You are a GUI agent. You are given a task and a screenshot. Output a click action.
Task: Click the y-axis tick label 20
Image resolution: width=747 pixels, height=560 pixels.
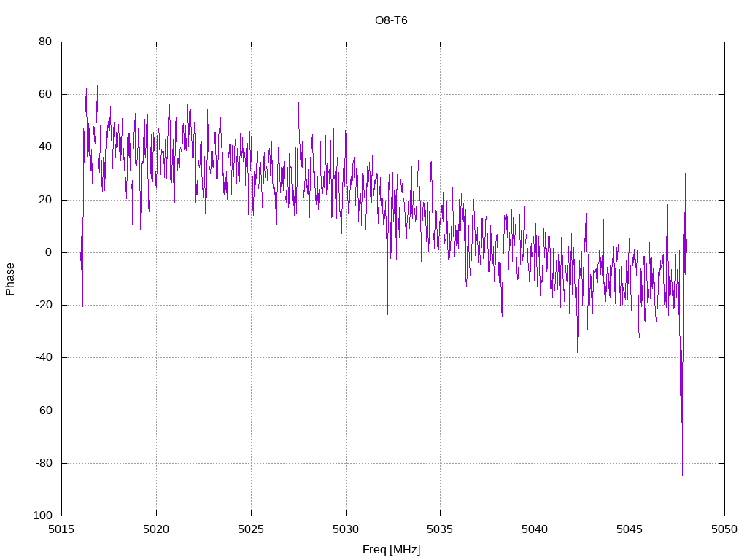click(45, 200)
